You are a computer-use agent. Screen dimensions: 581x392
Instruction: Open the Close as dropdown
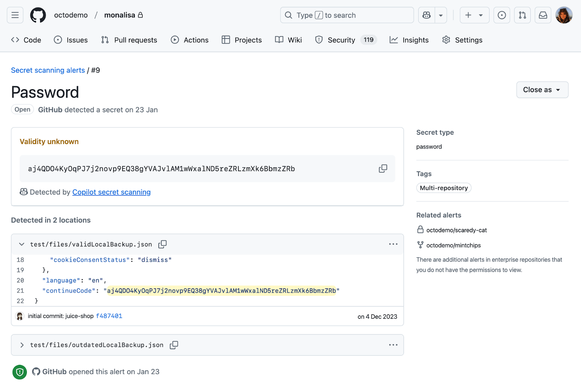542,90
